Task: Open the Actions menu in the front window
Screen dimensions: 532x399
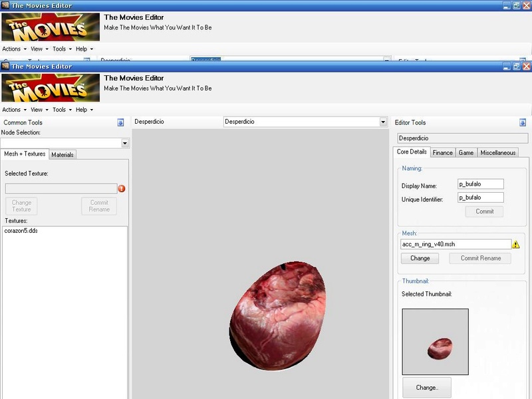Action: tap(14, 110)
